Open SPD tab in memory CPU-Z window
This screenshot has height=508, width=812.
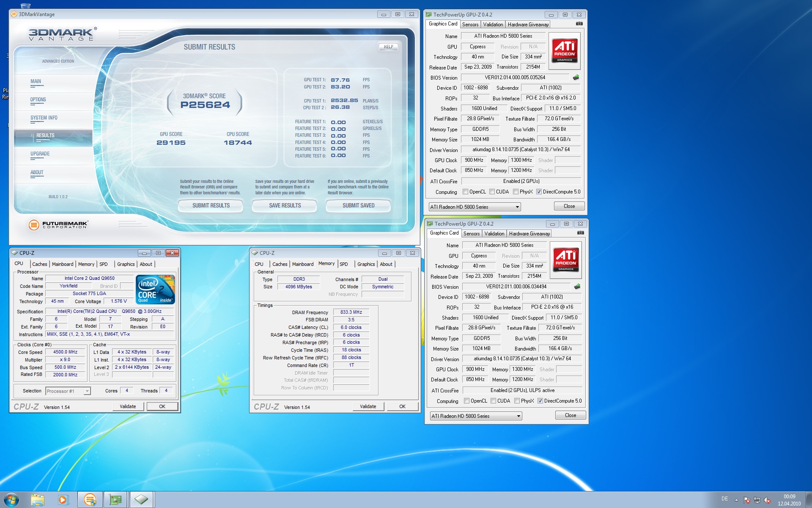(344, 264)
